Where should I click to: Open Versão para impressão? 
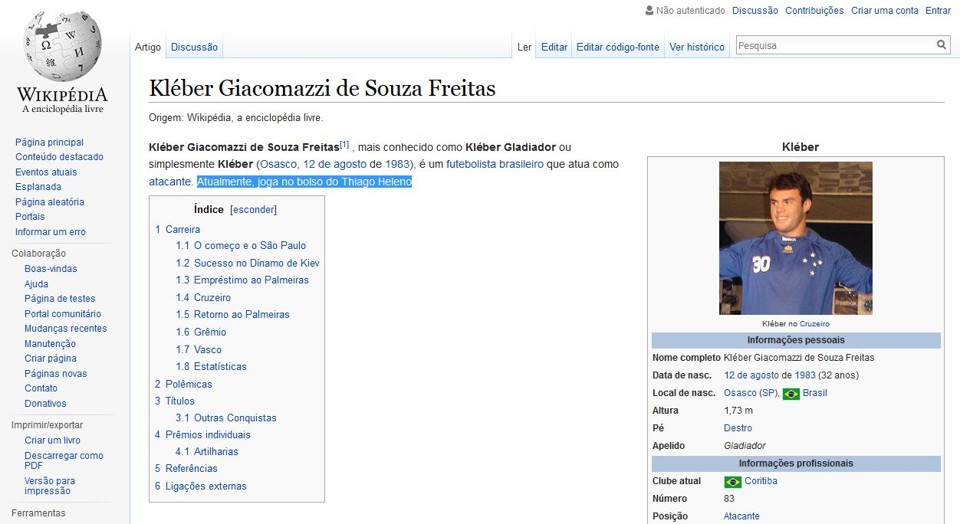coord(50,486)
